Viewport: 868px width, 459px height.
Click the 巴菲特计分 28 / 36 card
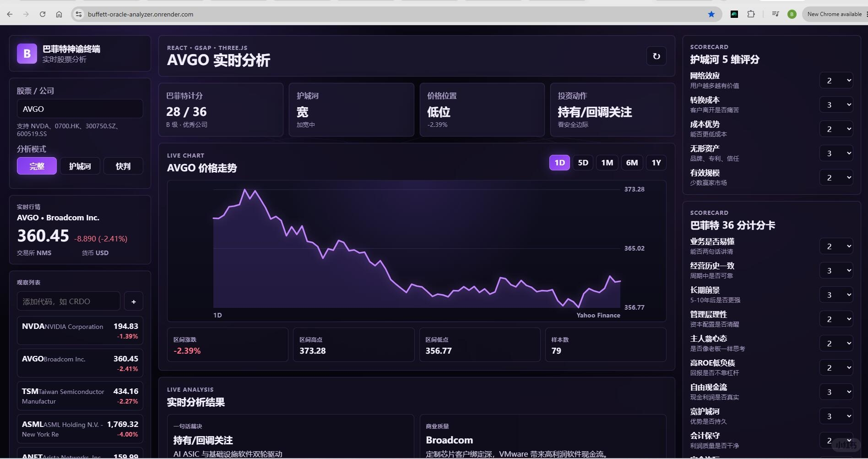point(221,109)
